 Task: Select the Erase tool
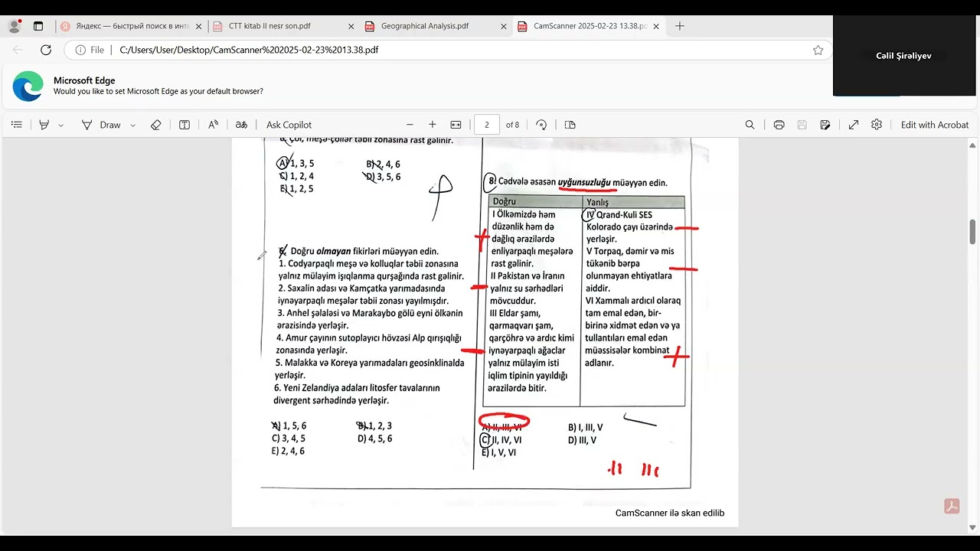155,125
